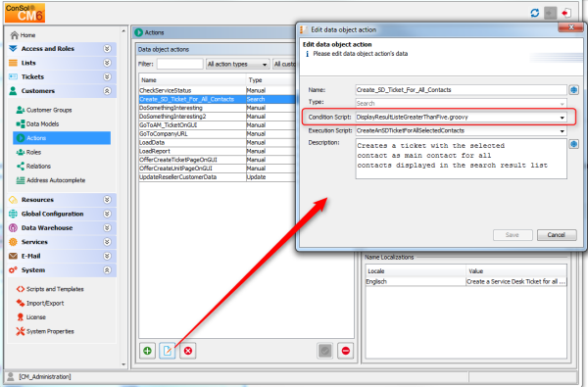Viewport: 588px width, 387px height.
Task: Select UpdateResellerCustomerData row
Action: click(218, 176)
